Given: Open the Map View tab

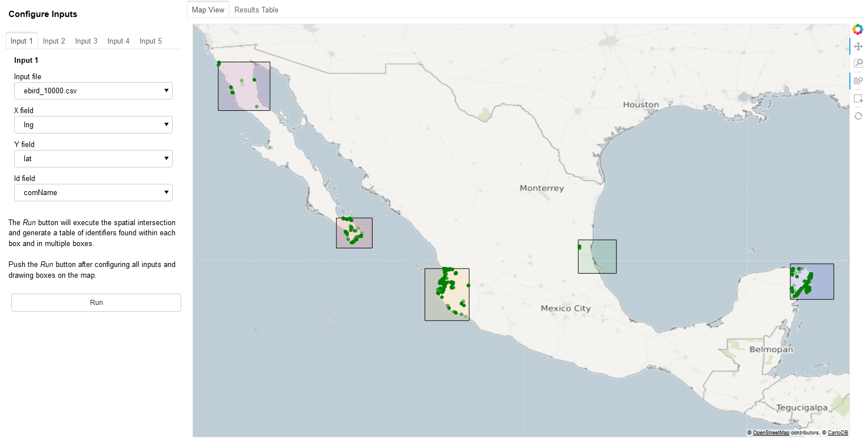Looking at the screenshot, I should [208, 10].
